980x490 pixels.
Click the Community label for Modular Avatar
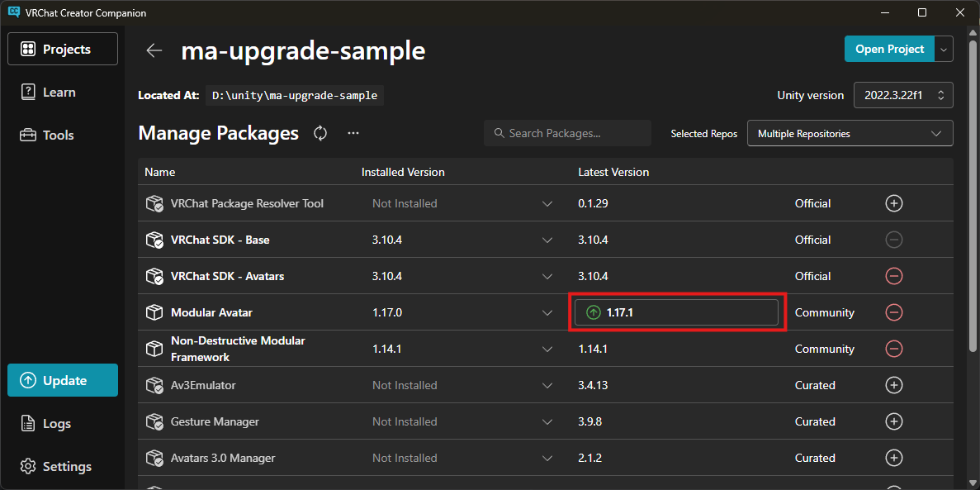tap(825, 312)
